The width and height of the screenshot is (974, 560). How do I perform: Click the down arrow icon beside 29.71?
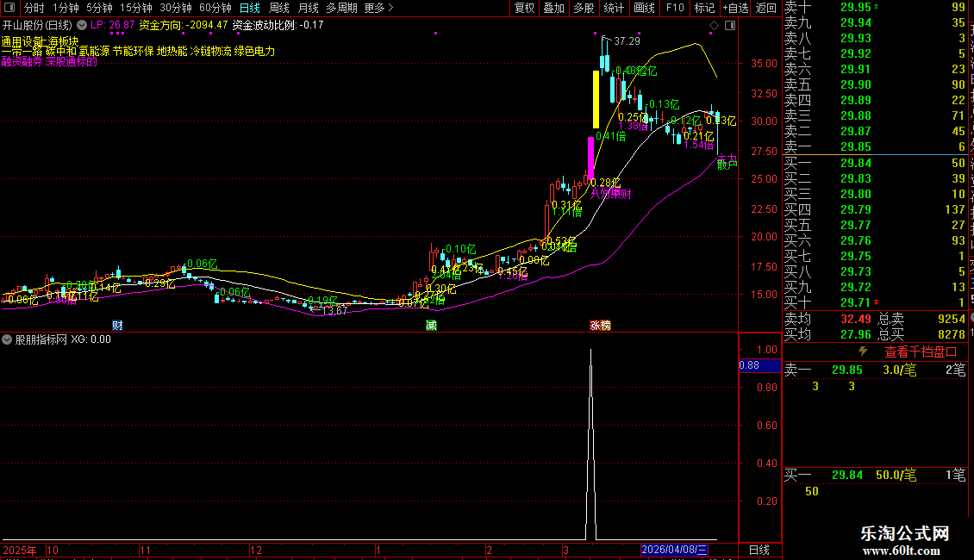click(x=876, y=302)
